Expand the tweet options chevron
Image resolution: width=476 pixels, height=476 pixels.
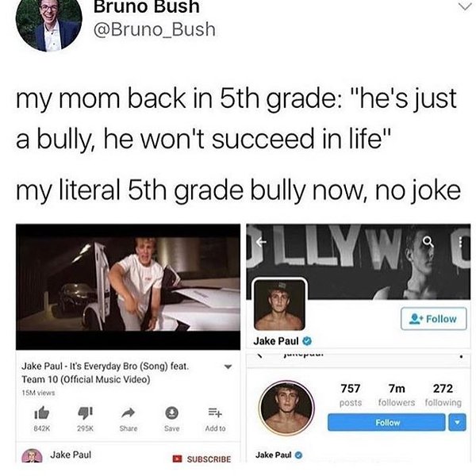pyautogui.click(x=465, y=6)
